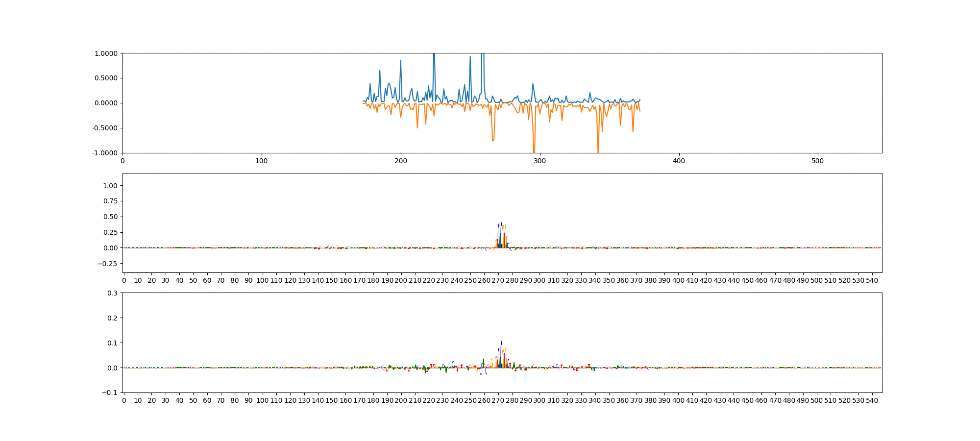Click the 1.0000 y-axis label in top plot
Screen dimensions: 980x441
coord(106,53)
